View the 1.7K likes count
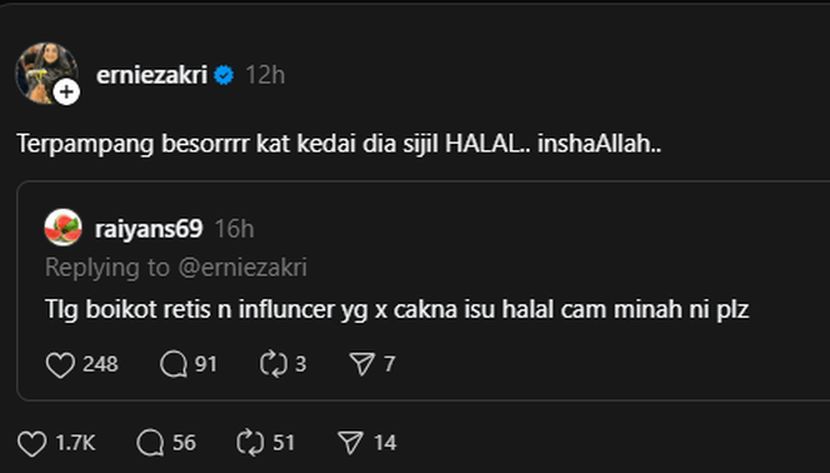 [x=74, y=442]
